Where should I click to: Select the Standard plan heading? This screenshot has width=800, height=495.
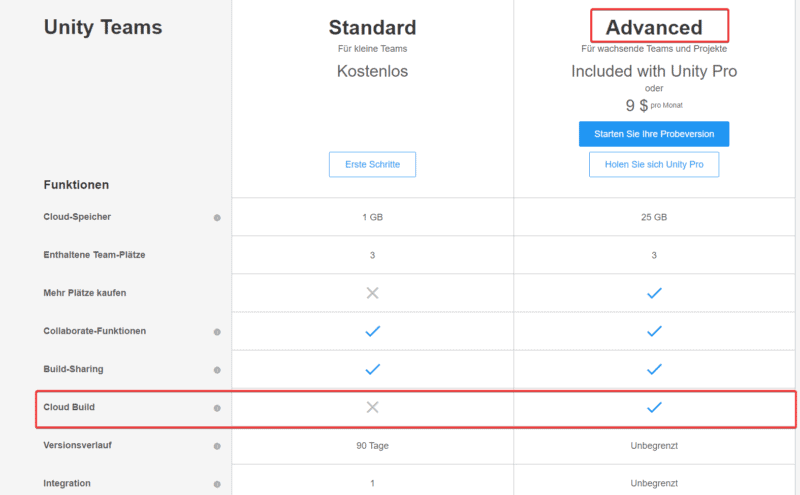(x=372, y=27)
